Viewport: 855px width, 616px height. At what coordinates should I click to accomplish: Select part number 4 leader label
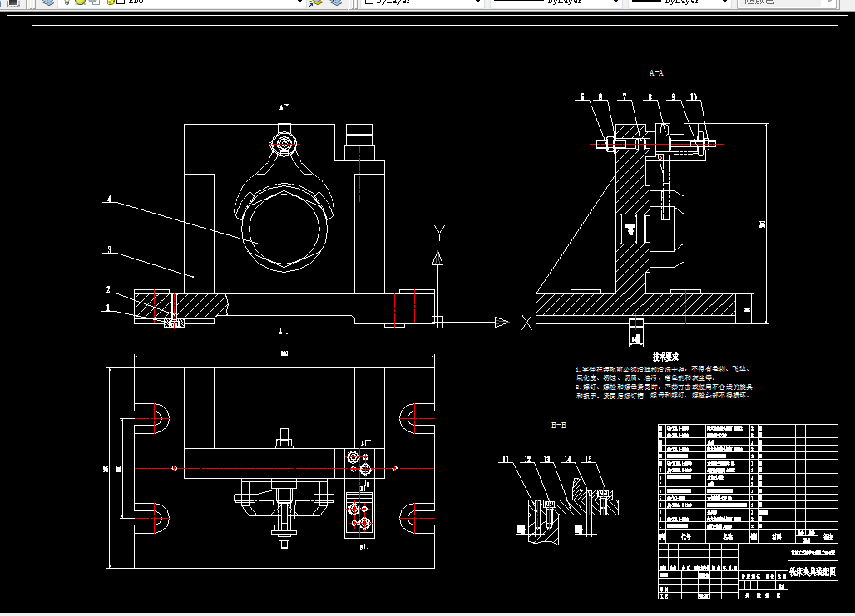click(108, 200)
